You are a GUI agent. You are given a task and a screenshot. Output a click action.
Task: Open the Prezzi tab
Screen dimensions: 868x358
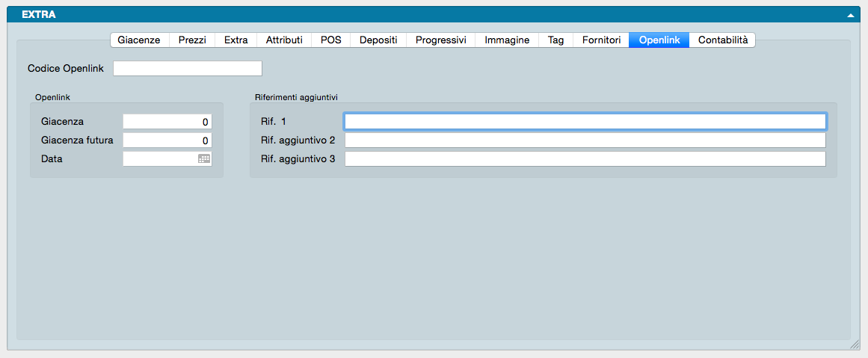click(192, 40)
